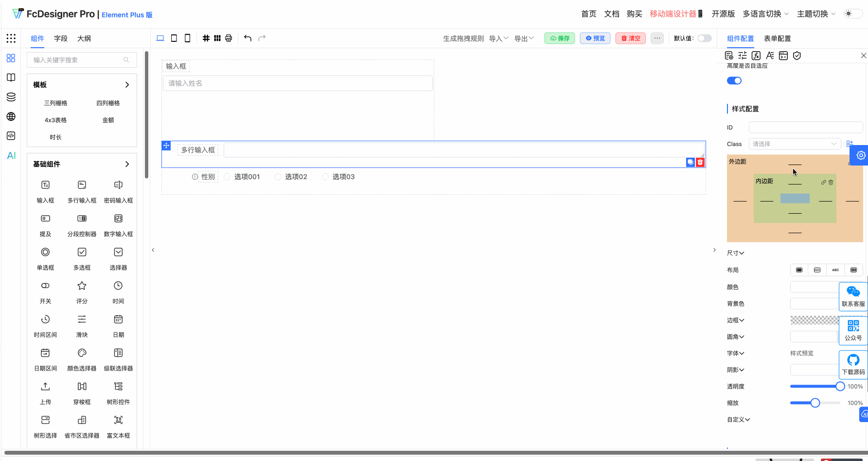The height and width of the screenshot is (461, 868).
Task: Click the print icon in the toolbar
Action: tap(228, 37)
